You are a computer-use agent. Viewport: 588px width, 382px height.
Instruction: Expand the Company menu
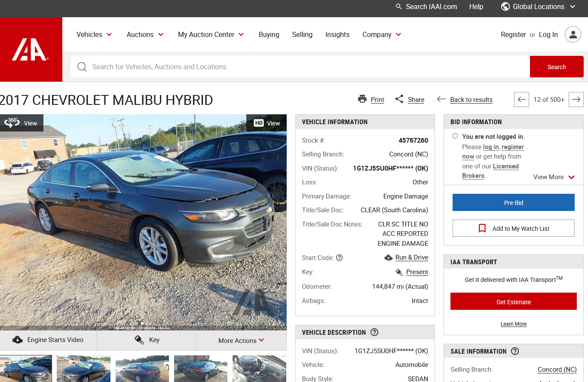pyautogui.click(x=382, y=34)
